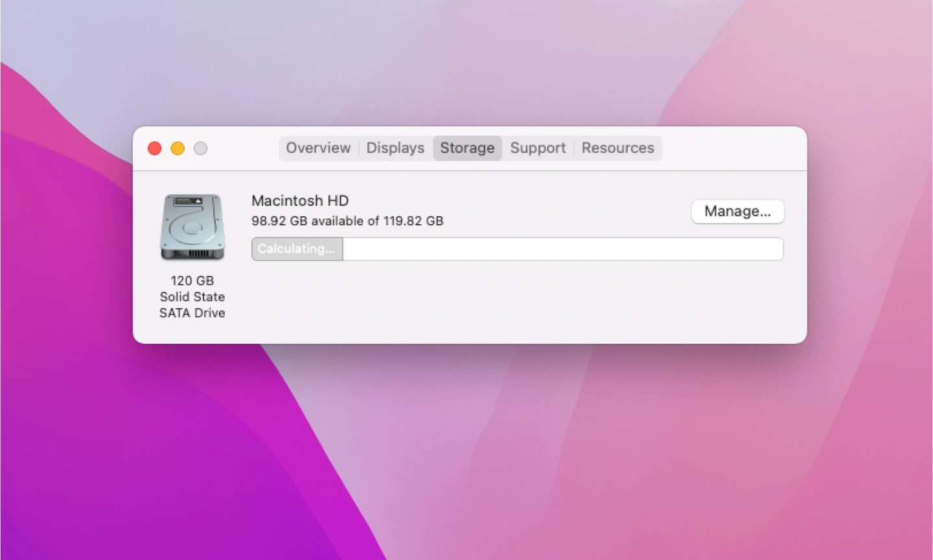Click the empty title bar right of Resources
Screen dimensions: 933x560
[x=732, y=148]
